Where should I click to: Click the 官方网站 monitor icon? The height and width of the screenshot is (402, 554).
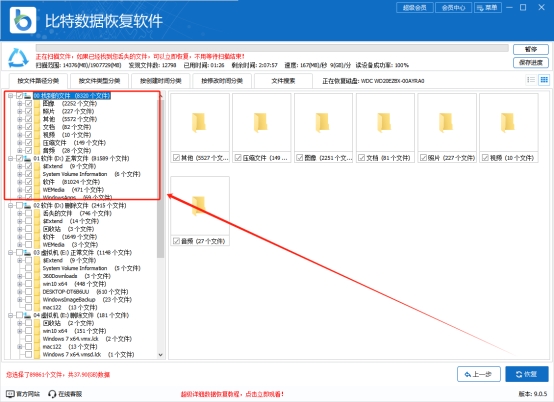10,394
